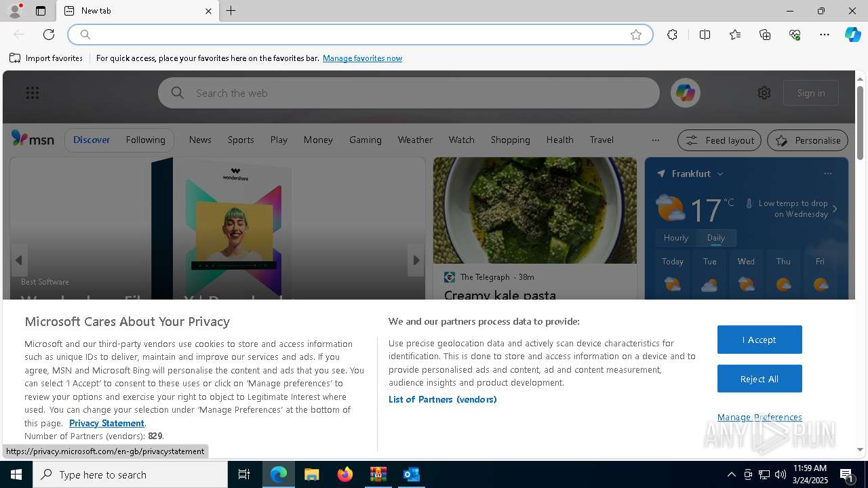Open Copilot icon beside search box
This screenshot has height=488, width=868.
pyautogui.click(x=685, y=93)
